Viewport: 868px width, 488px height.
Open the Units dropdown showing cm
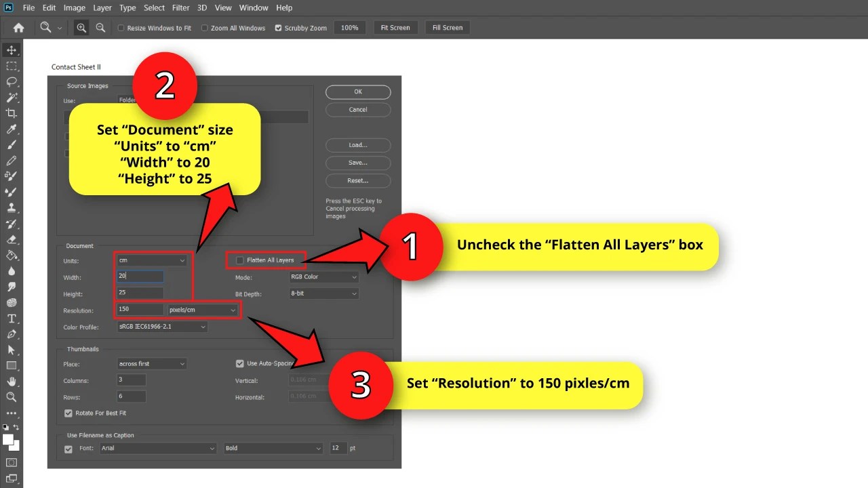click(151, 260)
